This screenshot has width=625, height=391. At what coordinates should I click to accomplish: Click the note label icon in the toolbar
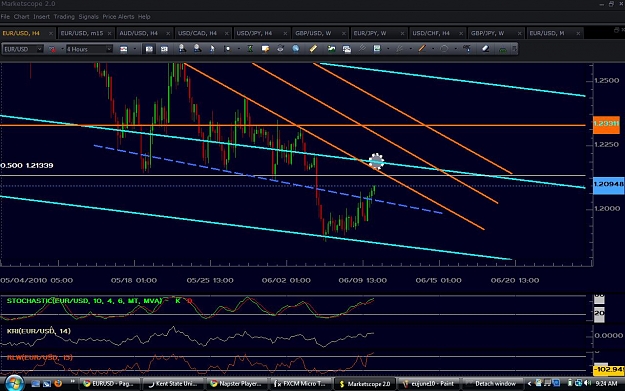(x=265, y=49)
